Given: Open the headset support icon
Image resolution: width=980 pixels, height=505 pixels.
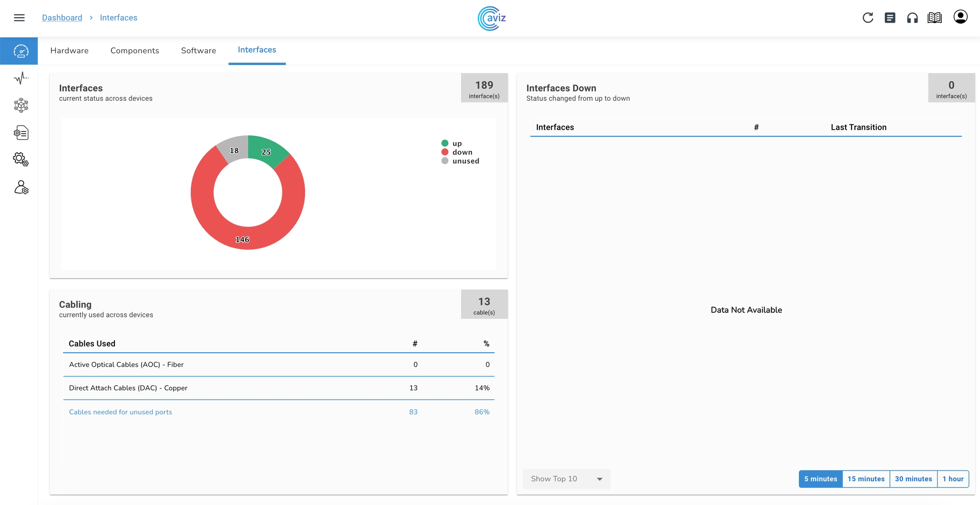Looking at the screenshot, I should pos(912,17).
